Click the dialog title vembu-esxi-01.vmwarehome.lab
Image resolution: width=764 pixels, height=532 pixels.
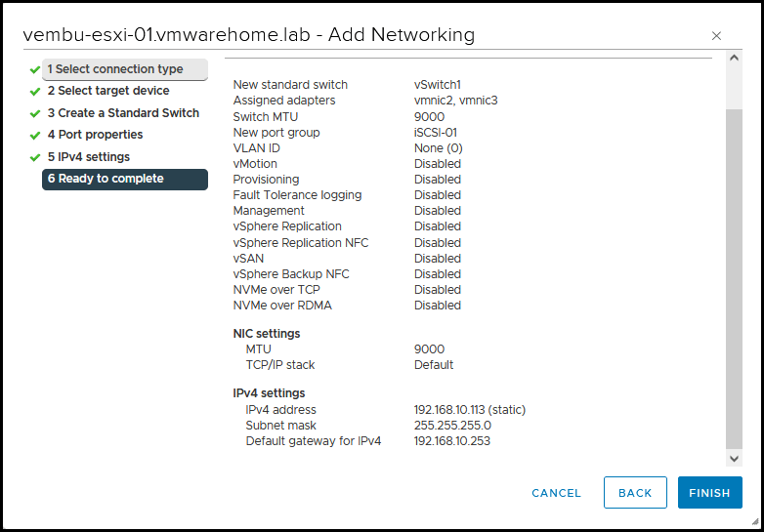(167, 34)
